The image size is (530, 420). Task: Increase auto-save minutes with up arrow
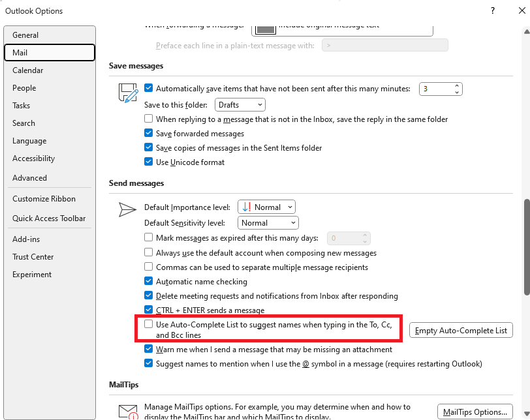[457, 85]
